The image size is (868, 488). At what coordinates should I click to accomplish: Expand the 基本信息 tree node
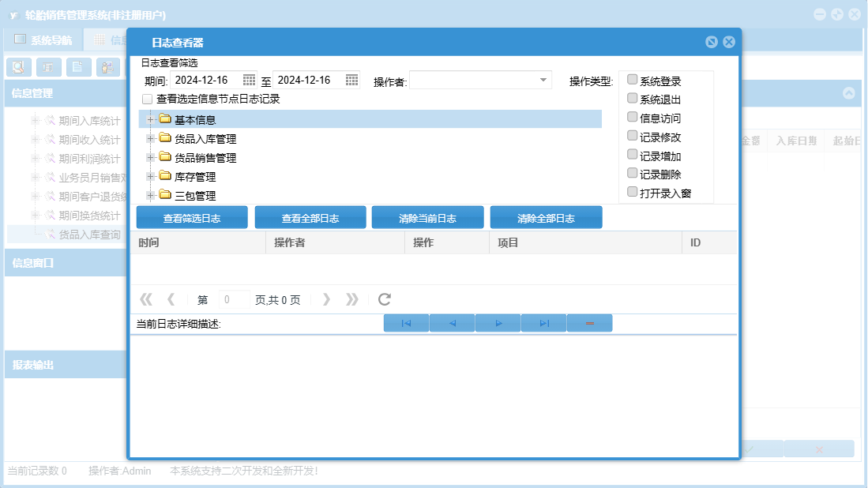tap(150, 119)
